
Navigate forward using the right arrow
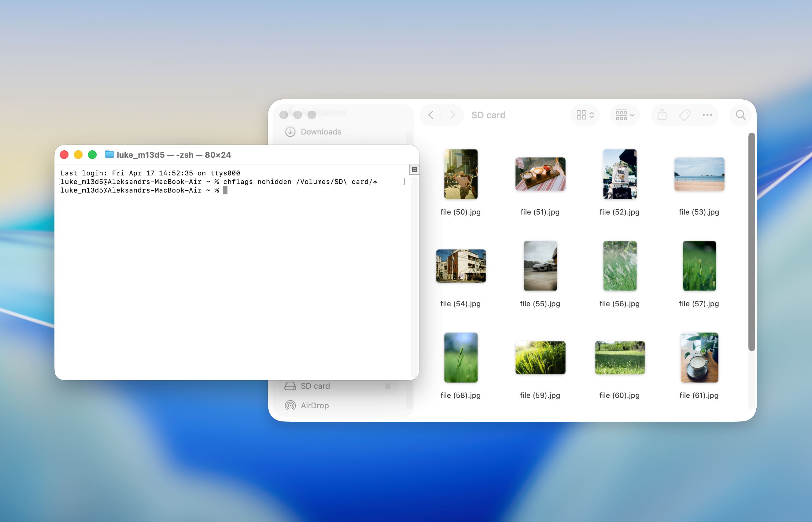pos(453,115)
